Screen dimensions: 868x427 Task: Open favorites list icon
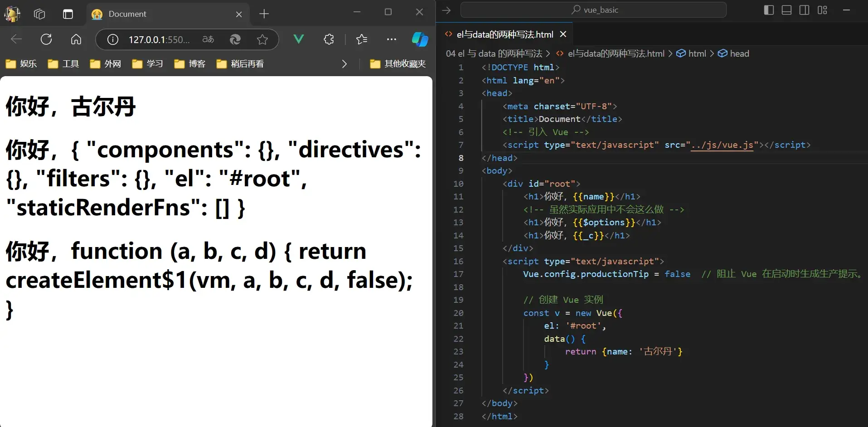click(x=362, y=39)
